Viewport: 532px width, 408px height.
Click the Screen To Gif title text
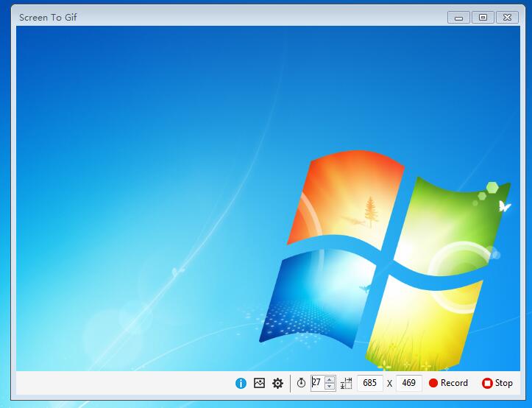pos(48,18)
